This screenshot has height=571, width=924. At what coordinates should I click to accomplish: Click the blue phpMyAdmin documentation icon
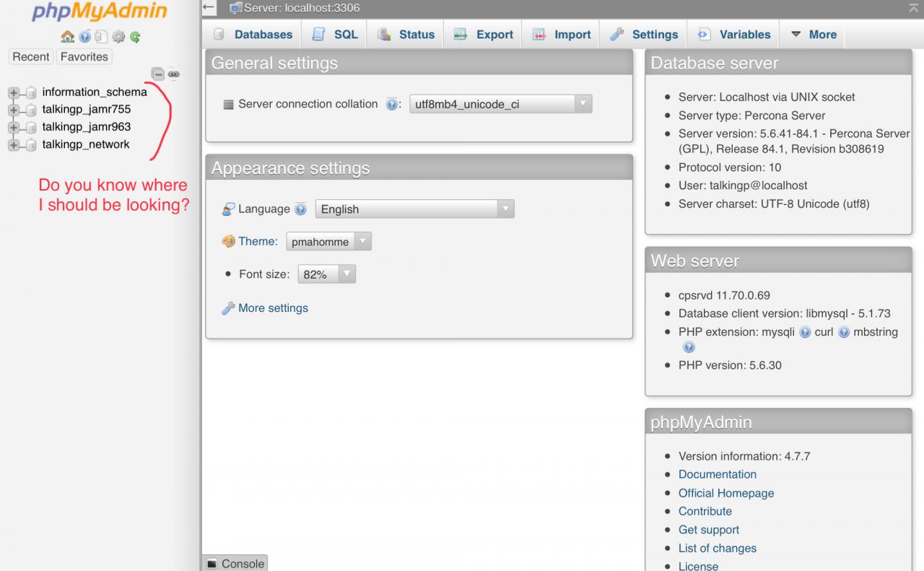click(84, 37)
